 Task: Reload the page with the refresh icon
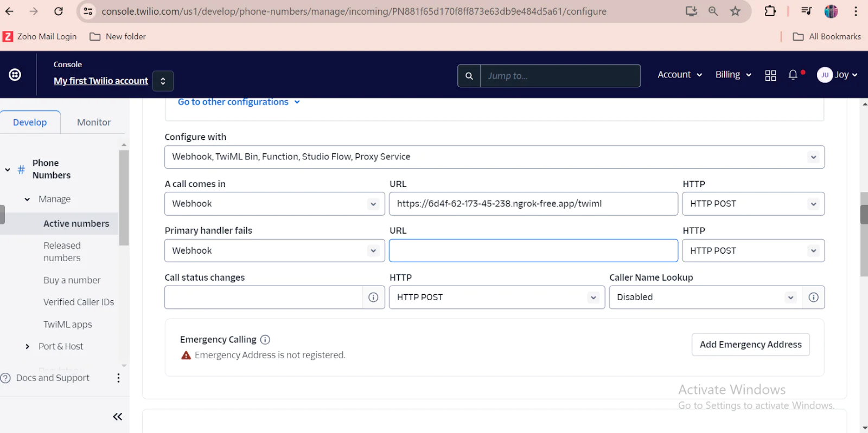coord(59,11)
